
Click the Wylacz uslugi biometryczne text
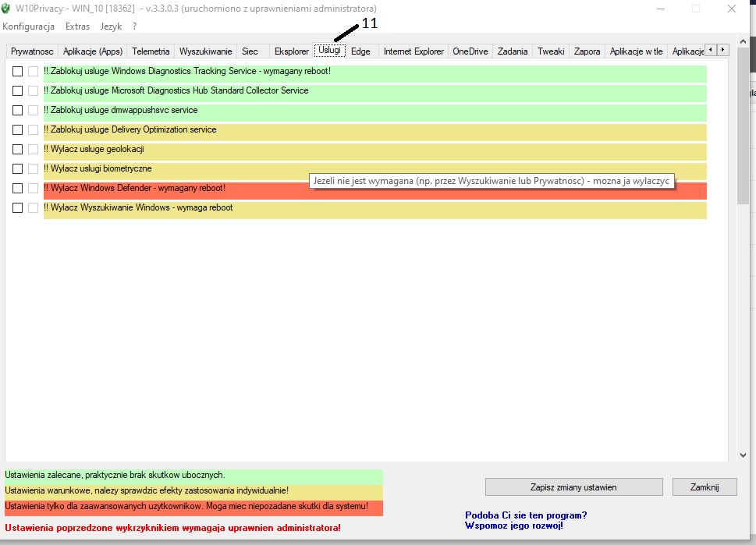(x=98, y=168)
